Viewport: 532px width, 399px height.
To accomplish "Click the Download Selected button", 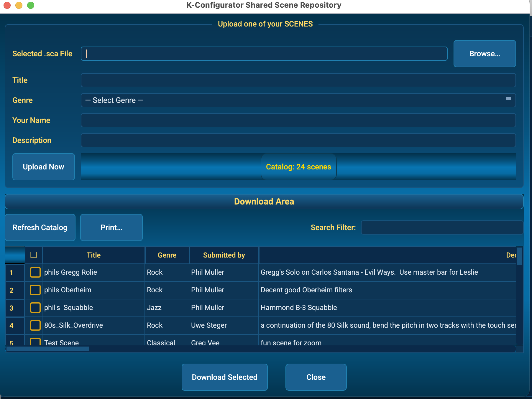I will [224, 377].
